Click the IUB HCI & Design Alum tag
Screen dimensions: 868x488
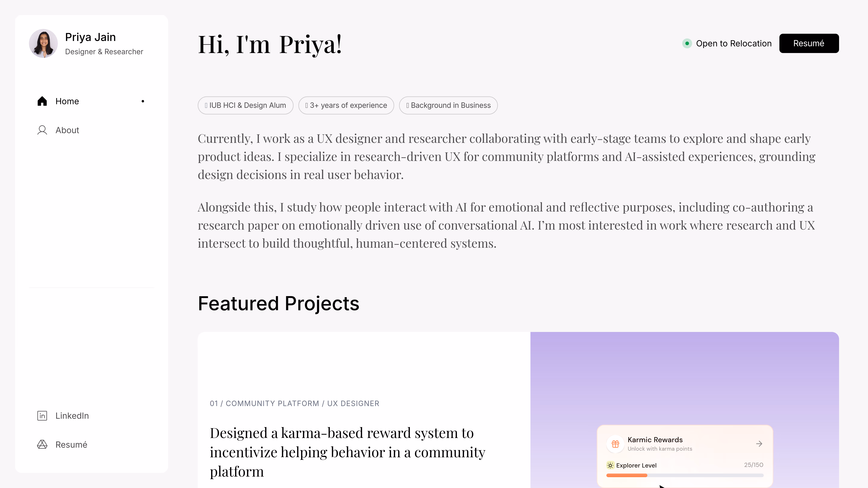(245, 105)
